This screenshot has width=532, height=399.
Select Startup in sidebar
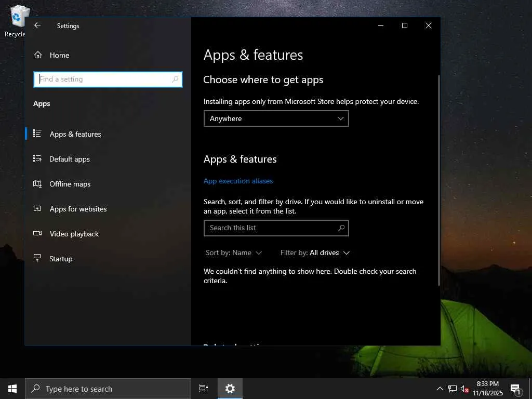point(108,259)
